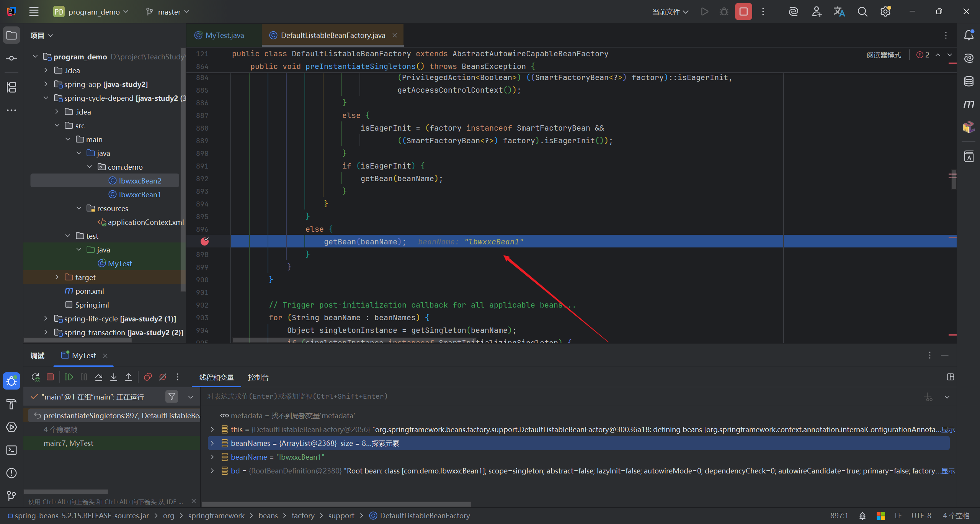Toggle the breakpoint at line 897
Screen dimensions: 980x524
[205, 241]
